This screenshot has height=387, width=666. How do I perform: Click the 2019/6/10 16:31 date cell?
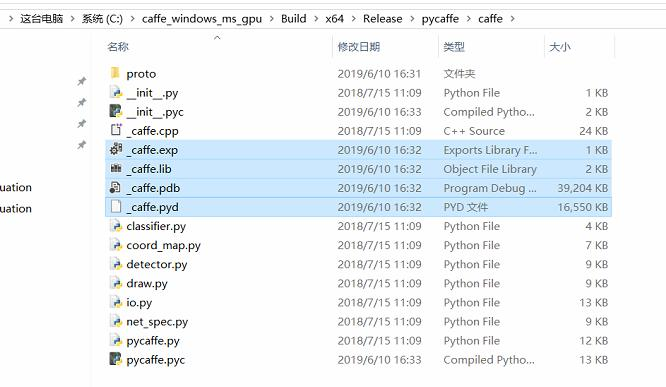coord(379,74)
